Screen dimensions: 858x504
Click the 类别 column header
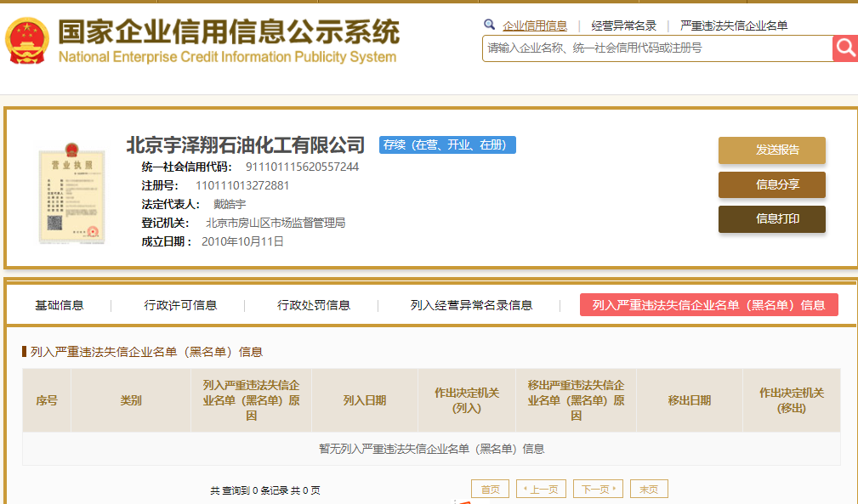(x=131, y=400)
